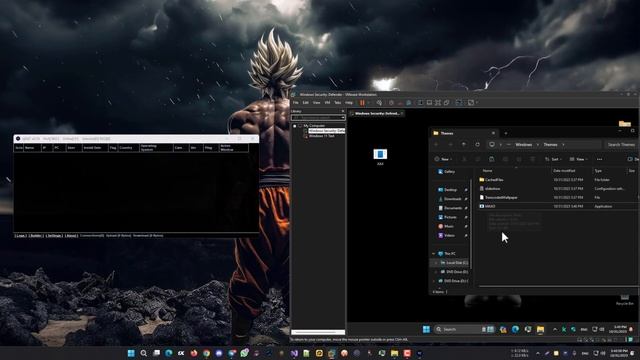640x360 pixels.
Task: Click the Refresh icon in File Explorer
Action: [477, 144]
